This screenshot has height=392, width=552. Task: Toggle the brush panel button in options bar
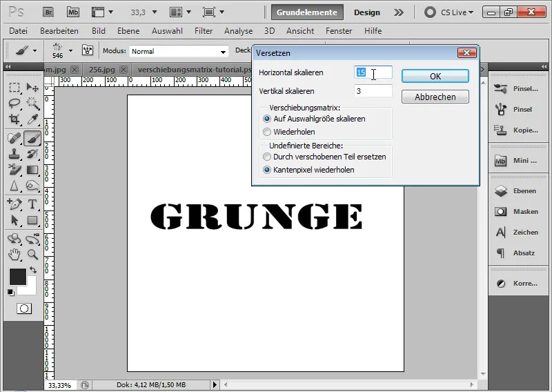pyautogui.click(x=88, y=50)
